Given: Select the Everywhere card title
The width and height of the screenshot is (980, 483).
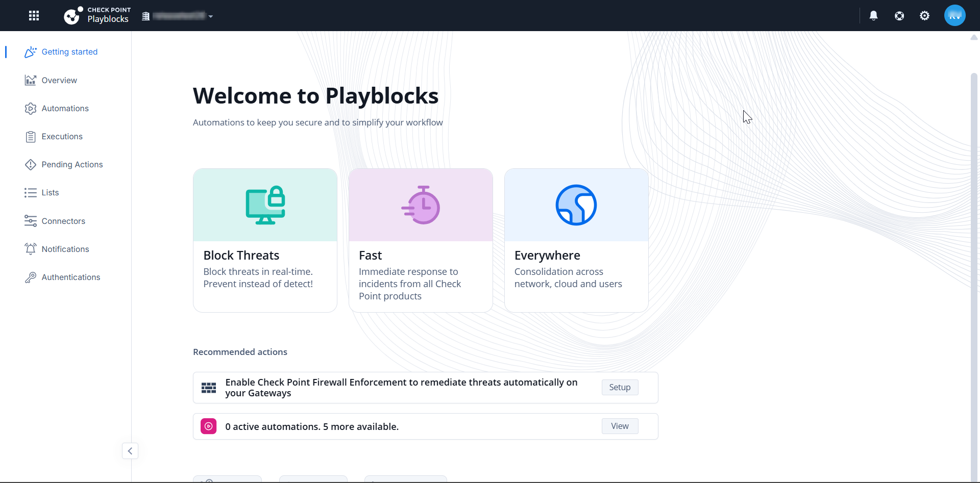Looking at the screenshot, I should coord(547,256).
